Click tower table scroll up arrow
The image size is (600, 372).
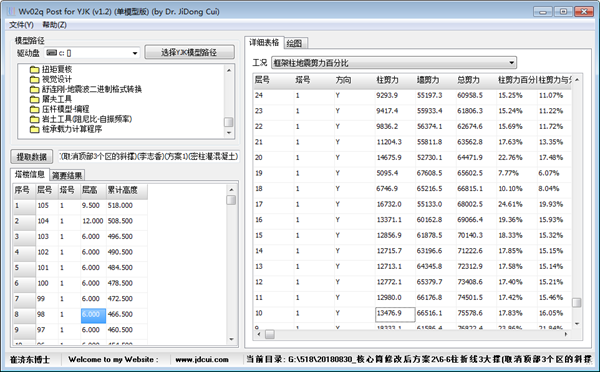pos(231,189)
